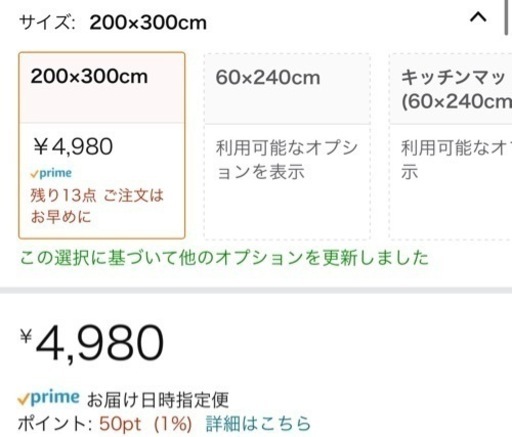Choose the 60×240cm size option
The height and width of the screenshot is (437, 512).
pyautogui.click(x=287, y=146)
